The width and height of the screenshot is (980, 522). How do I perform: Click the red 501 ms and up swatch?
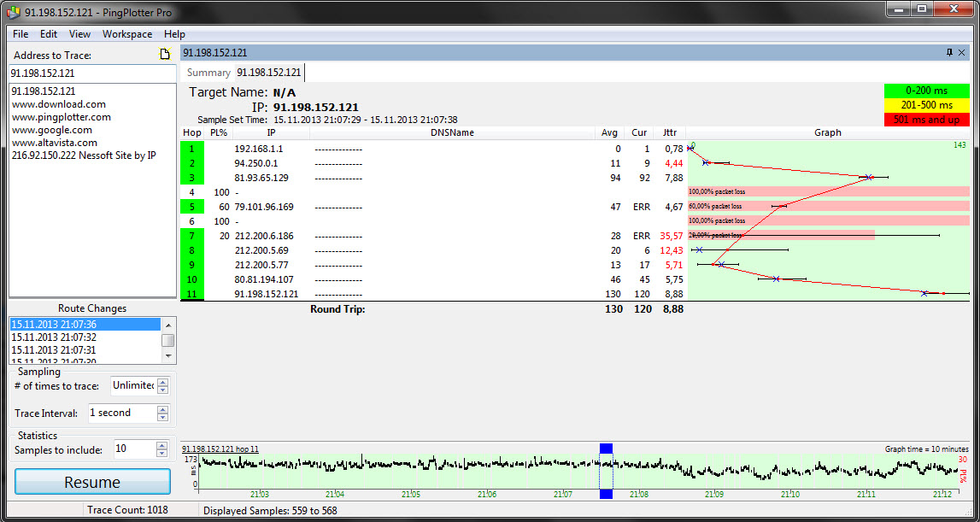926,120
